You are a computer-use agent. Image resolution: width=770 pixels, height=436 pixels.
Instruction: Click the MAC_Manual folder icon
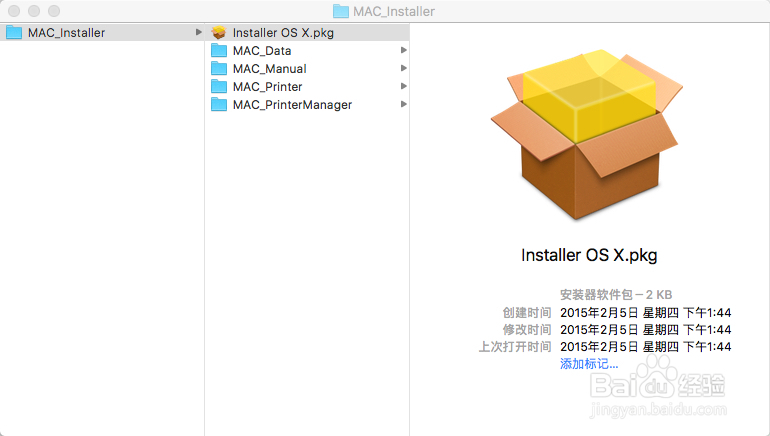coord(219,68)
